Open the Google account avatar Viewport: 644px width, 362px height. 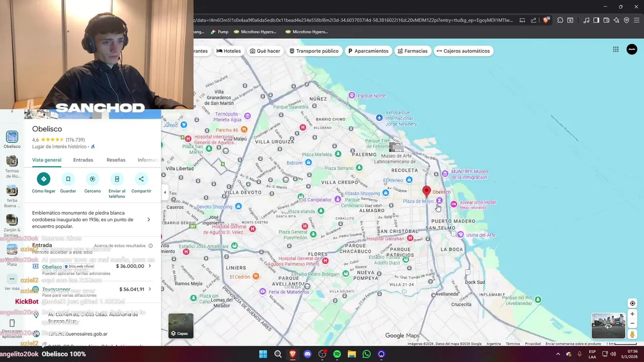tap(632, 49)
